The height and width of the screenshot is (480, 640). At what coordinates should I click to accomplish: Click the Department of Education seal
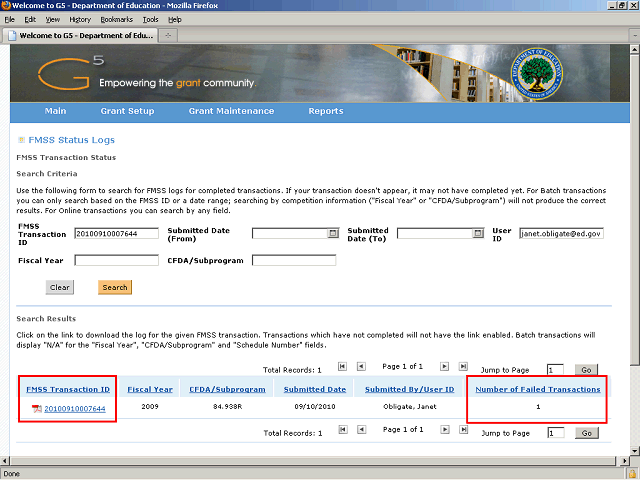click(x=536, y=73)
